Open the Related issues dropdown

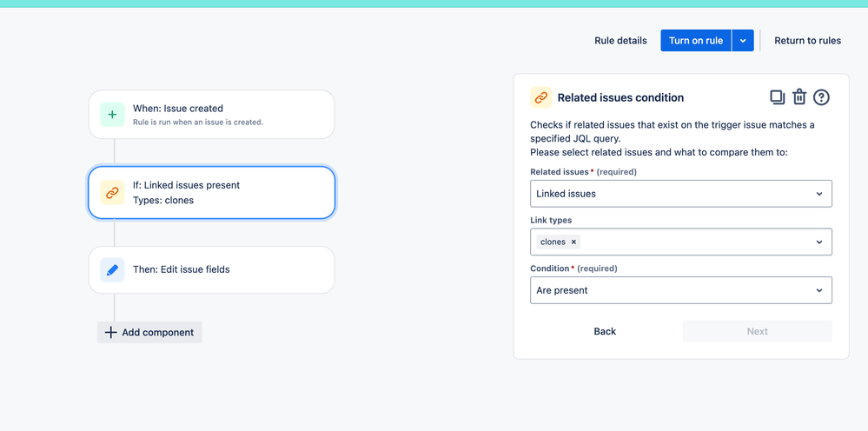(681, 194)
